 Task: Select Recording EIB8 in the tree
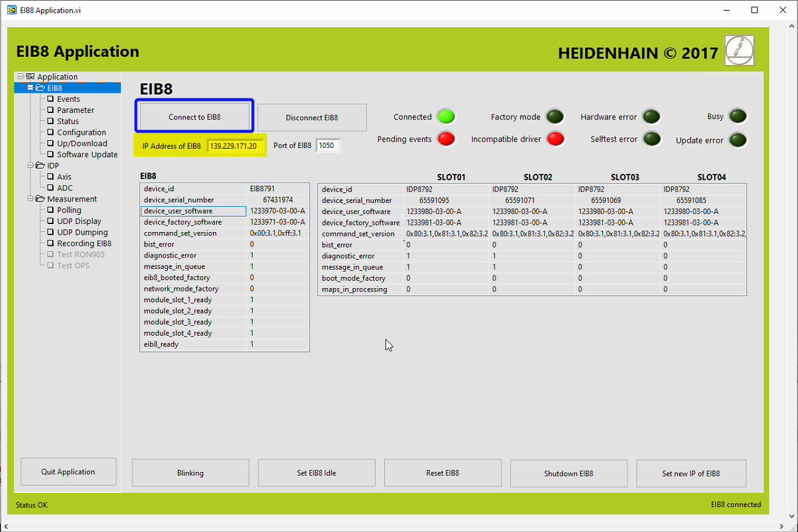(x=84, y=243)
